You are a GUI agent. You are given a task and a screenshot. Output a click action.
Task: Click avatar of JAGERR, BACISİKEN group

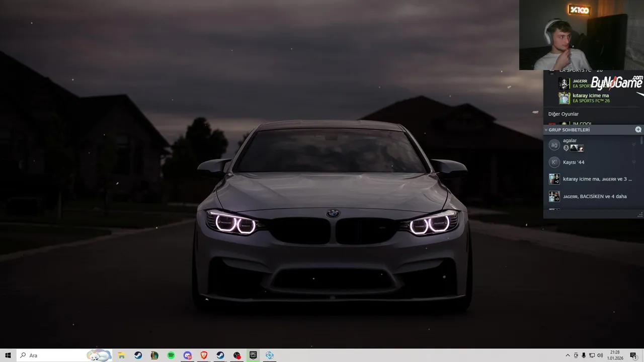point(554,196)
